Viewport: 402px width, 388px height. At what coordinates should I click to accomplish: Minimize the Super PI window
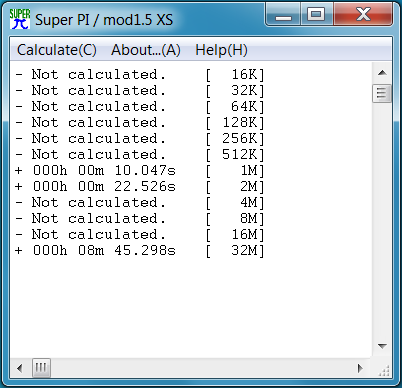pos(283,15)
